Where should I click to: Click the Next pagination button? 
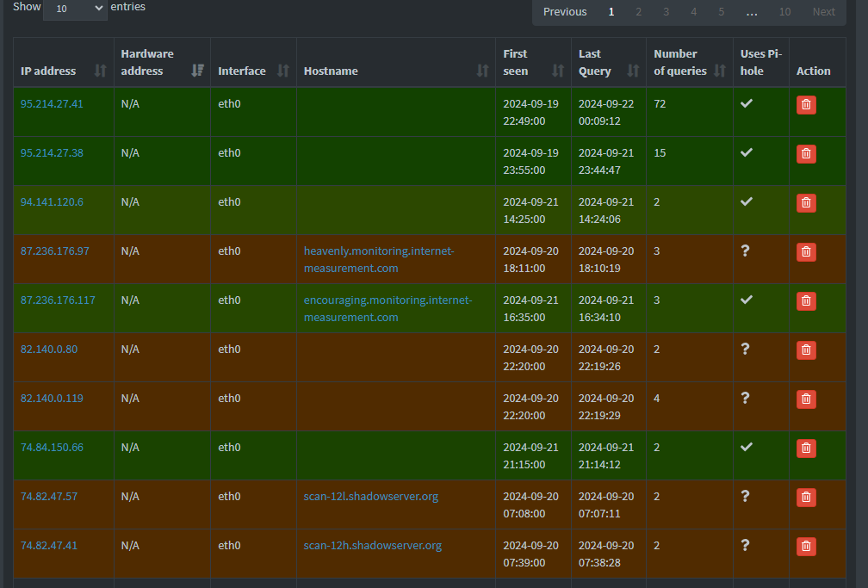(x=823, y=11)
